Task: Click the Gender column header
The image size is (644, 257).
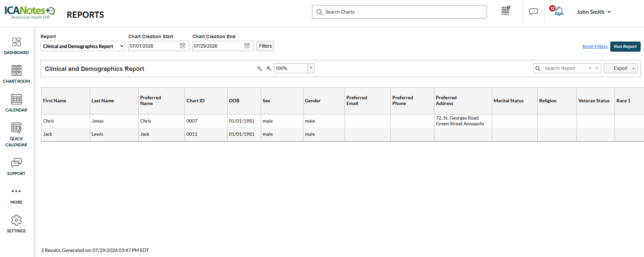Action: 324,101
